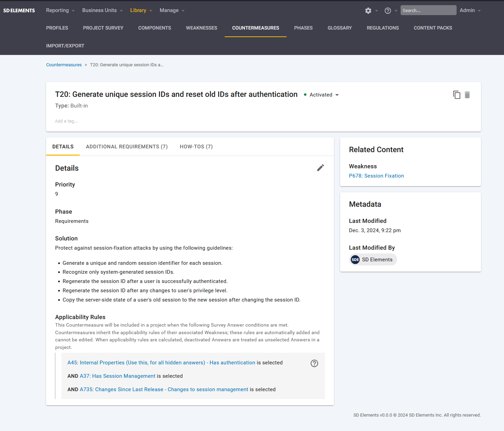Open the Phases section
504x431 pixels.
pos(303,28)
